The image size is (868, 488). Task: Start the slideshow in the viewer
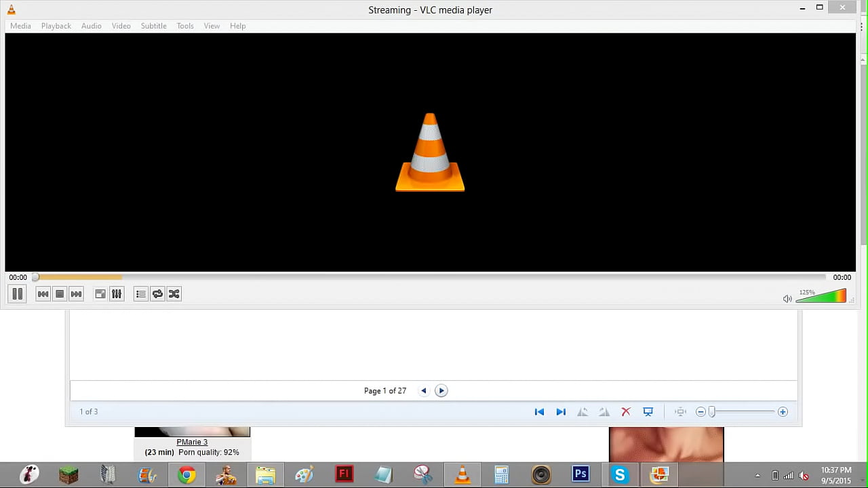tap(648, 411)
